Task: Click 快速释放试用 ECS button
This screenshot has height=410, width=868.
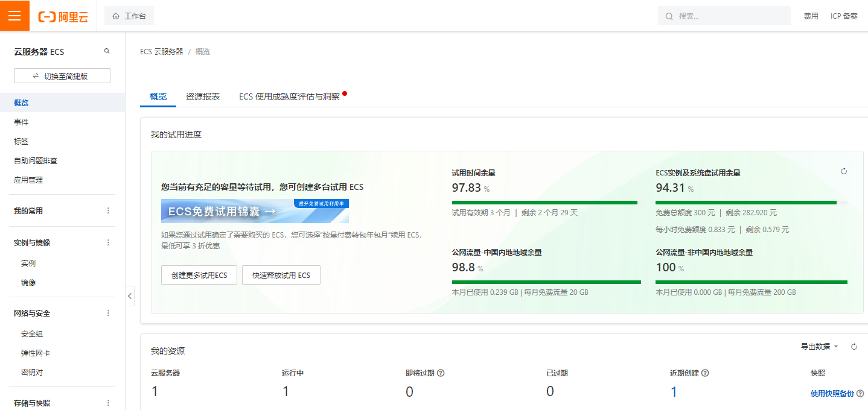Action: pyautogui.click(x=281, y=275)
